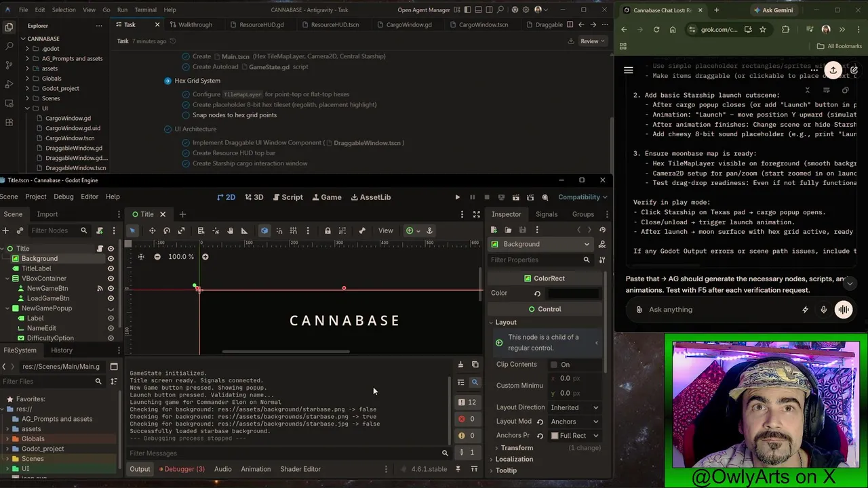868x488 pixels.
Task: Open the Compatibility renderer dropdown
Action: click(x=582, y=197)
